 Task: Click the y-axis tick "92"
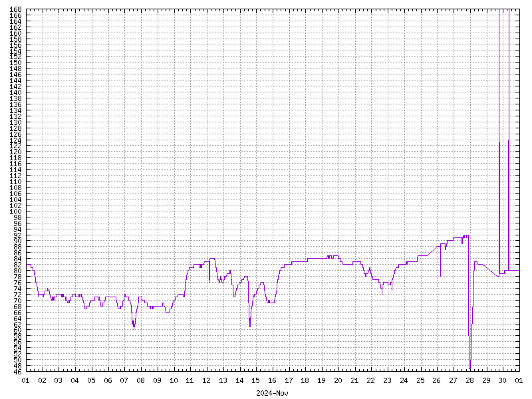click(18, 235)
